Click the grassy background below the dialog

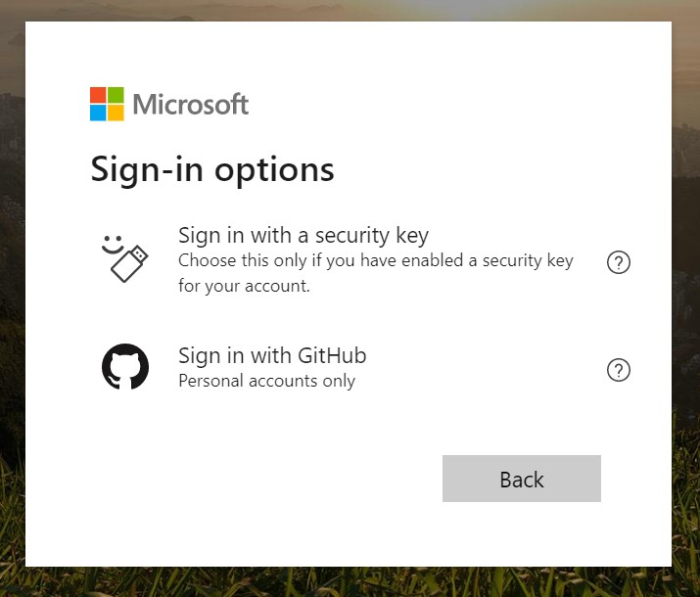click(349, 582)
